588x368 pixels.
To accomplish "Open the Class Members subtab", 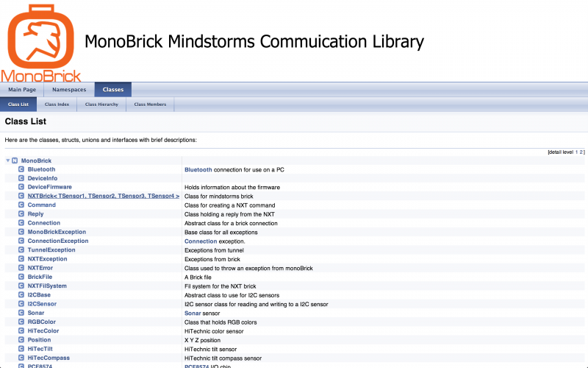I will (x=150, y=105).
